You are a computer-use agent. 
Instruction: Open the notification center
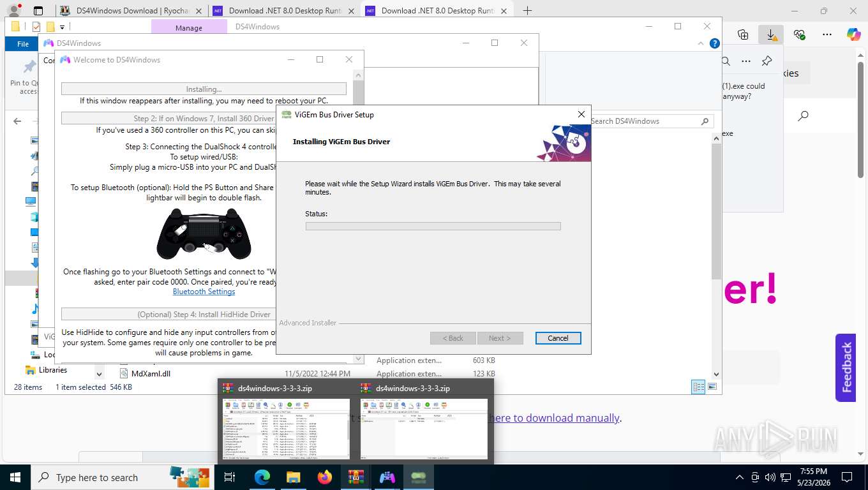(x=847, y=477)
